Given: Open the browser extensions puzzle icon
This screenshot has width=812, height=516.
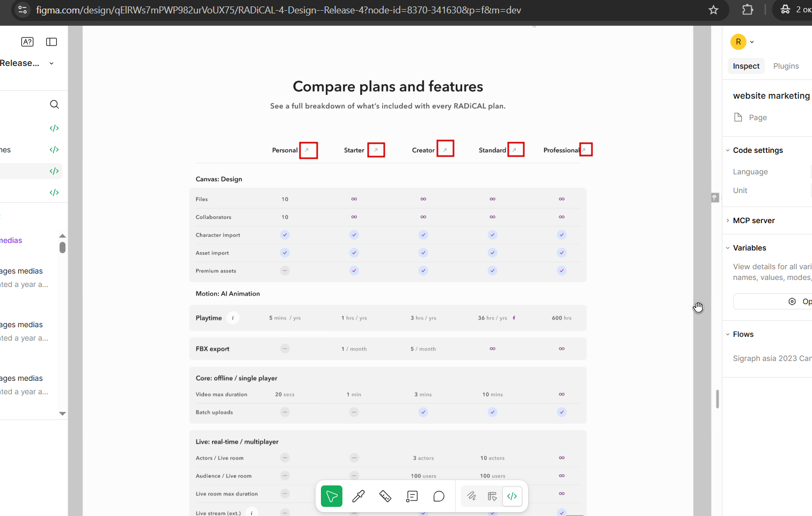Looking at the screenshot, I should tap(748, 10).
